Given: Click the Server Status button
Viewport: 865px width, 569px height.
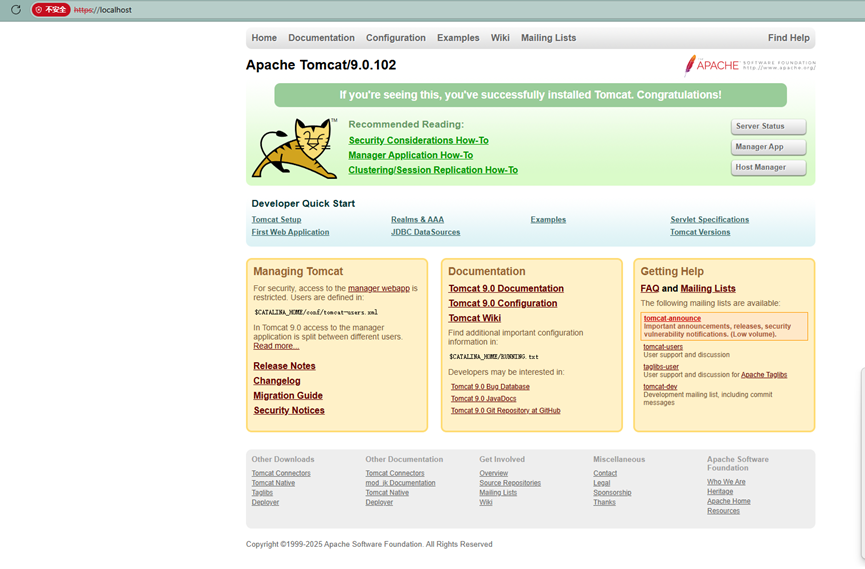Looking at the screenshot, I should pos(768,126).
